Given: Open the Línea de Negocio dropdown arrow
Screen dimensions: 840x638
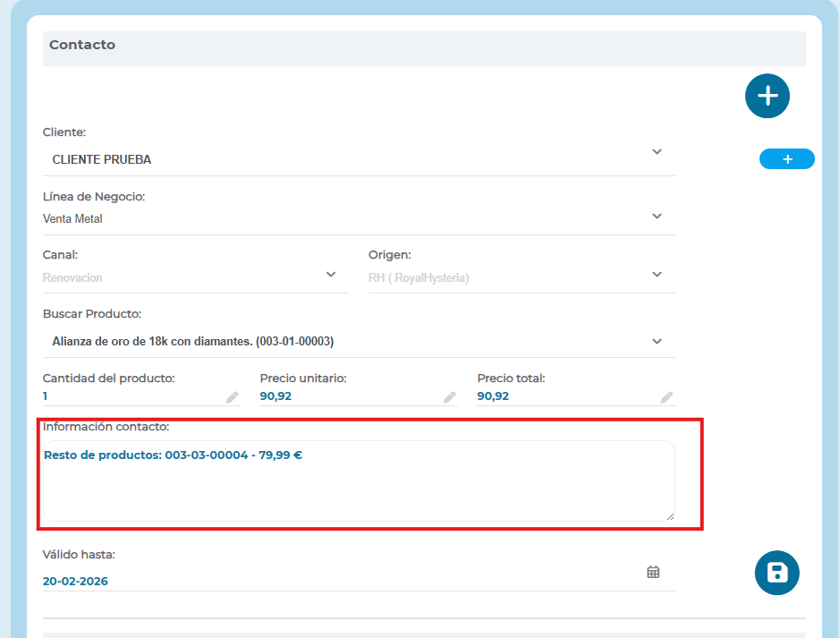Looking at the screenshot, I should (657, 217).
